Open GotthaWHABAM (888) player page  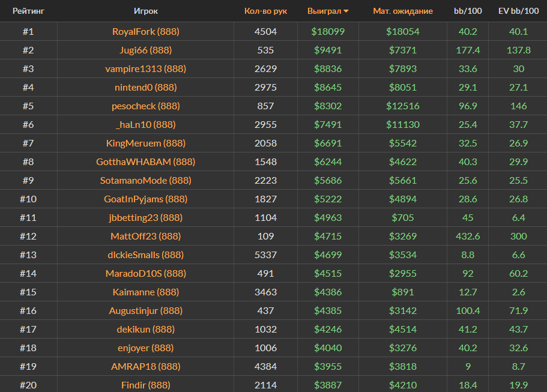(x=146, y=162)
